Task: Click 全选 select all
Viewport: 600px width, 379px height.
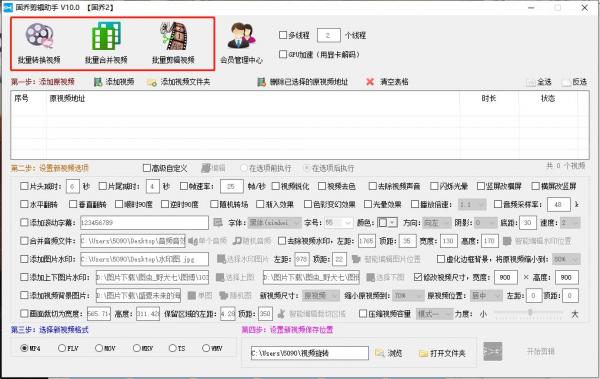Action: (539, 82)
